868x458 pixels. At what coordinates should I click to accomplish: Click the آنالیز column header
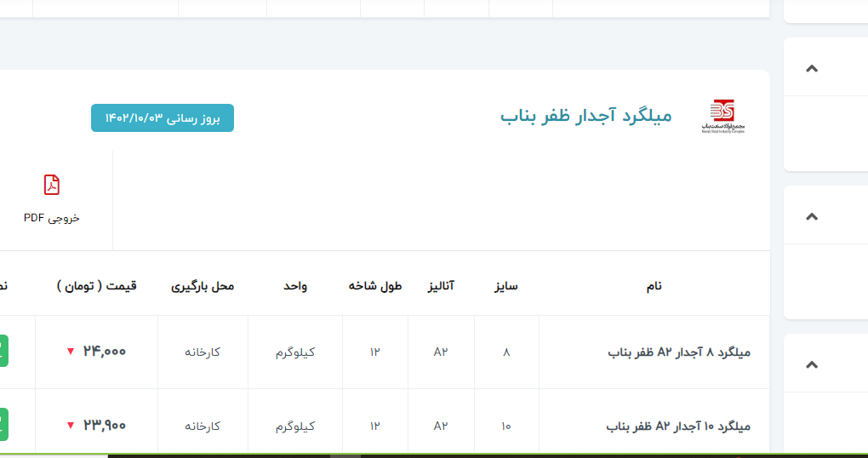[441, 286]
